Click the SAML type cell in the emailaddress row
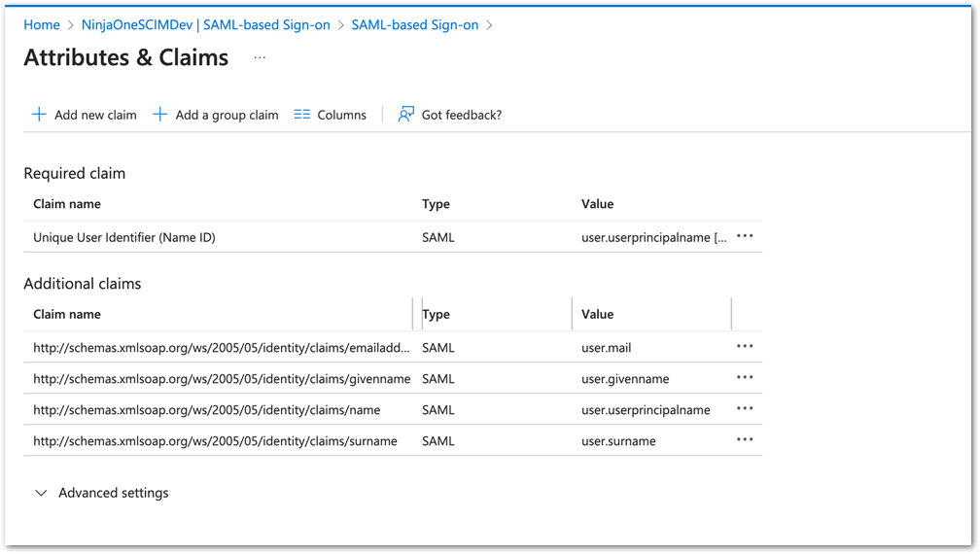This screenshot has height=554, width=980. point(438,348)
